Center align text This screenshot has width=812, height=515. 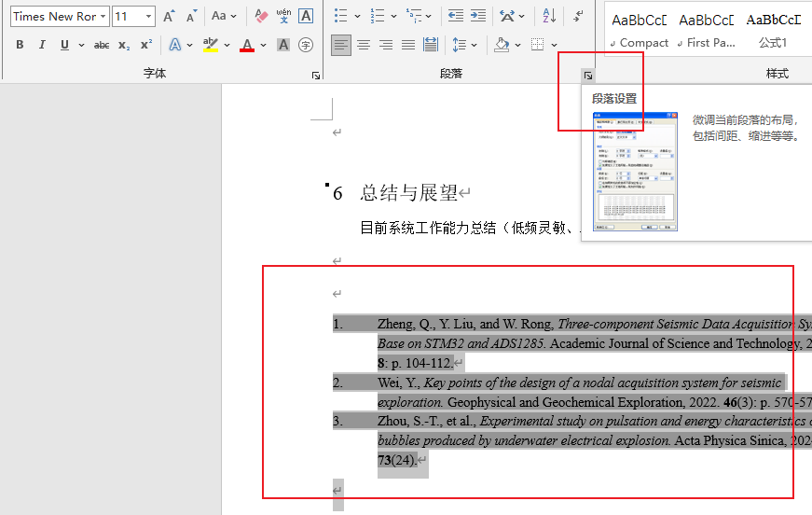click(364, 45)
